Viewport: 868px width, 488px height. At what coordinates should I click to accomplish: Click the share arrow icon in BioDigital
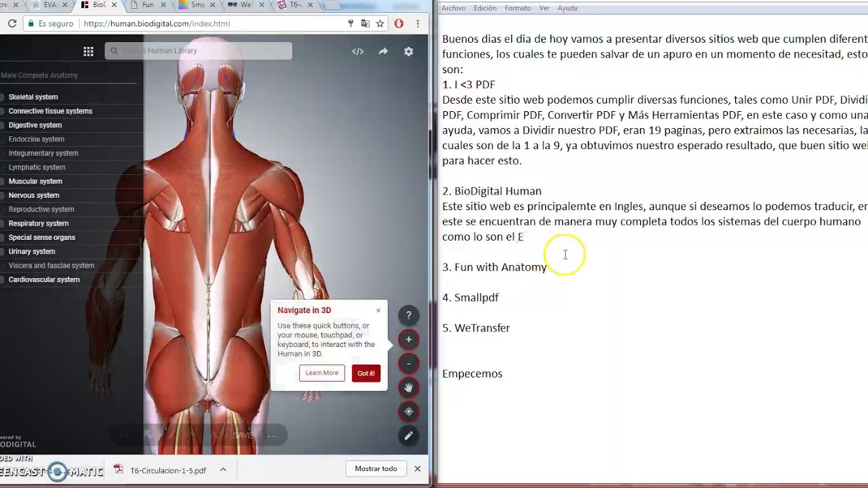point(383,52)
